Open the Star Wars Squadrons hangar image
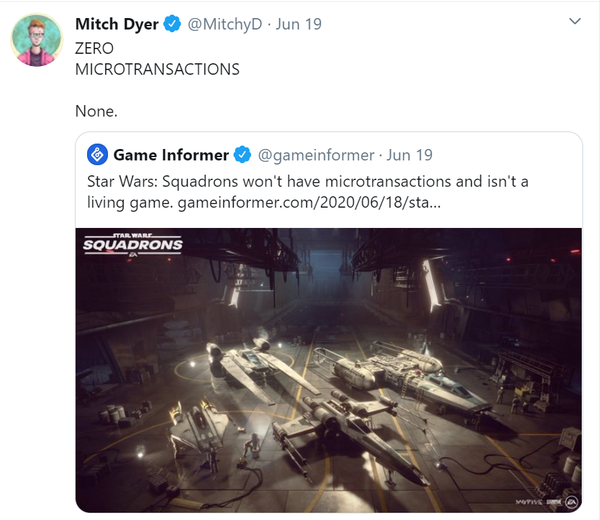This screenshot has width=600, height=520. (x=329, y=370)
